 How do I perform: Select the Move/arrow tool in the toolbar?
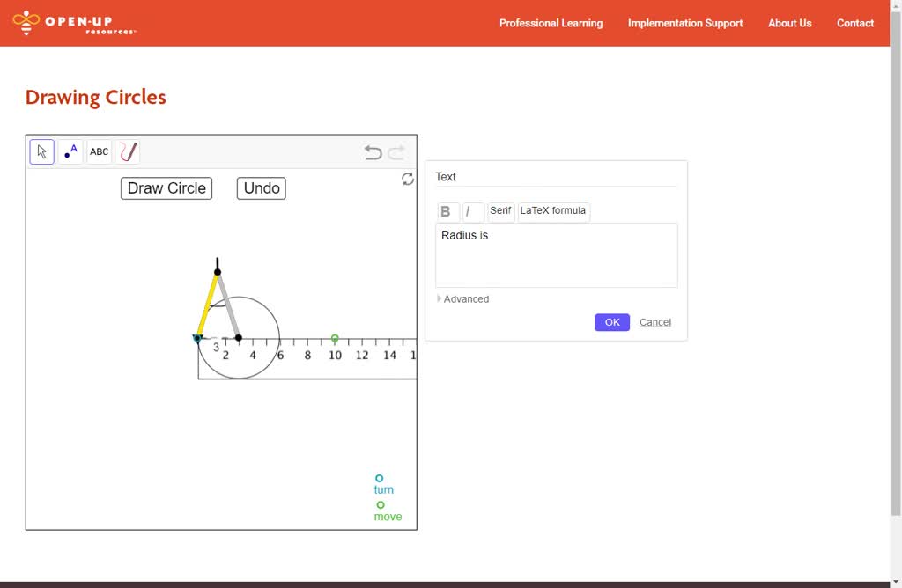pyautogui.click(x=41, y=151)
